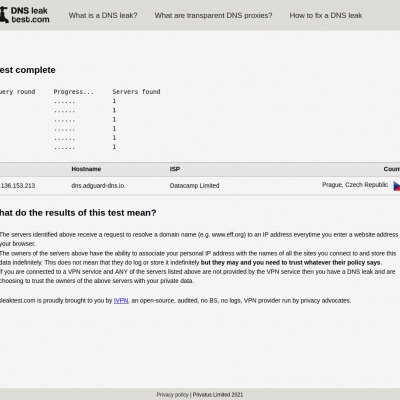Click the dns.adguard-dns.io hostname cell

[x=98, y=186]
